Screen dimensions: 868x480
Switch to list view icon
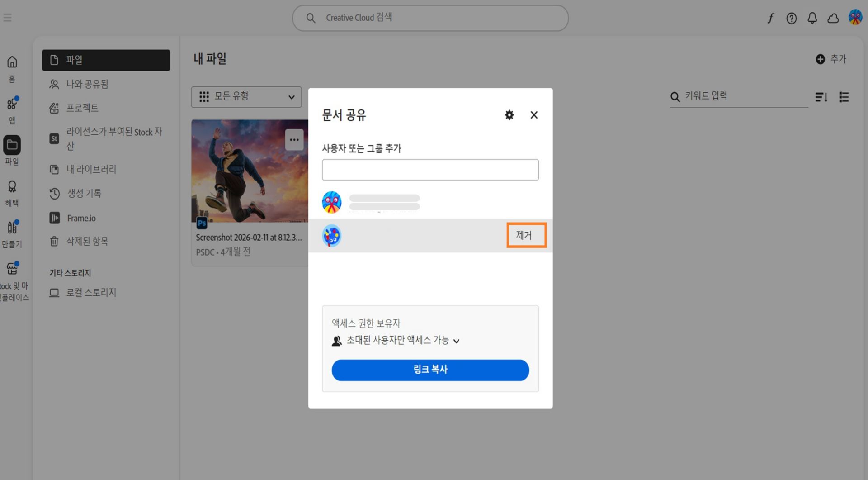844,97
